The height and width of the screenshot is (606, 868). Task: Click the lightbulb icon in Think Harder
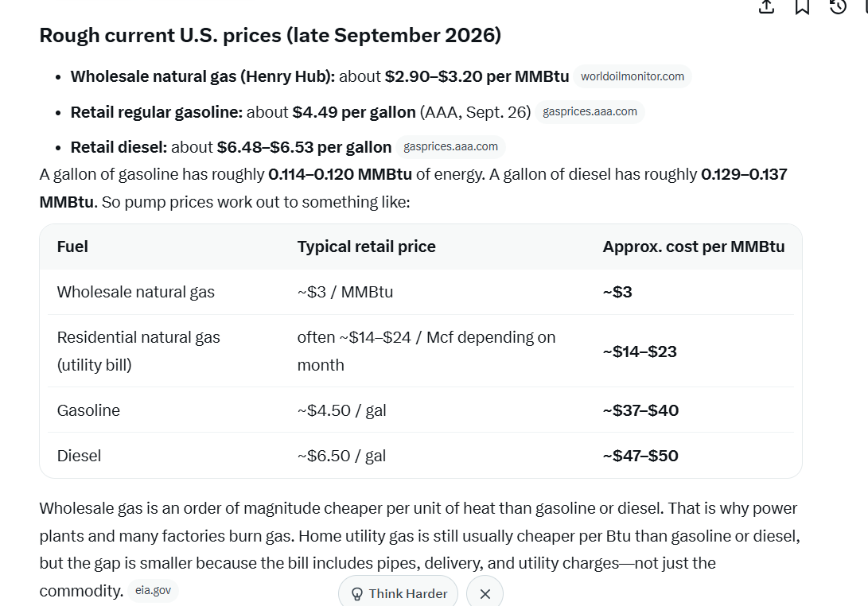pyautogui.click(x=357, y=594)
